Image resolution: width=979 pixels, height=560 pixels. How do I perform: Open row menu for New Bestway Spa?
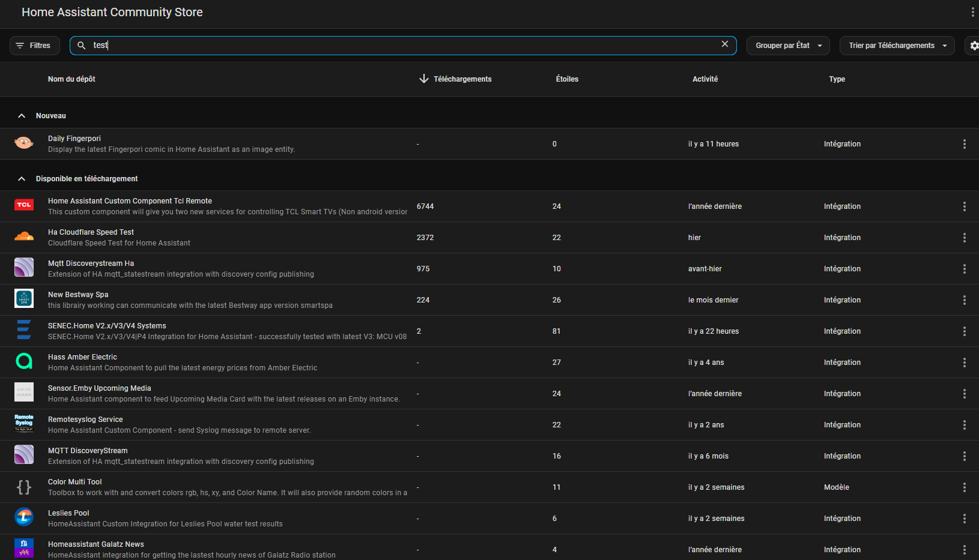coord(964,300)
